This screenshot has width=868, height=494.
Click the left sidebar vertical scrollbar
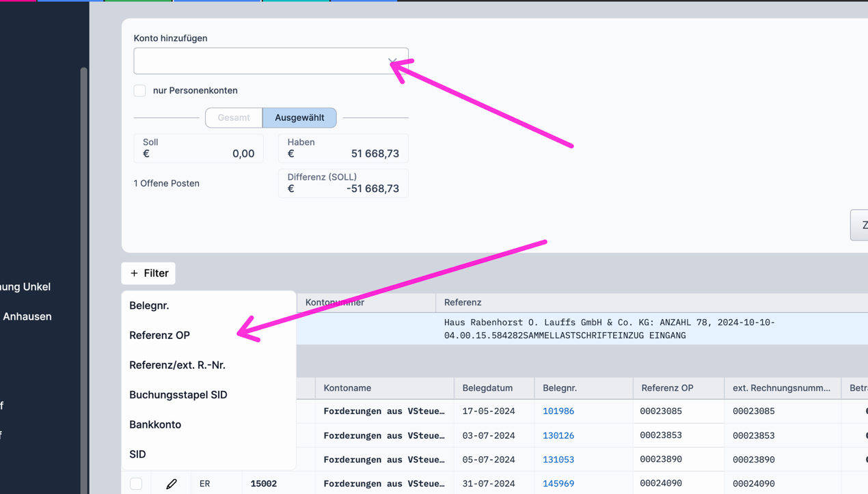(84, 273)
